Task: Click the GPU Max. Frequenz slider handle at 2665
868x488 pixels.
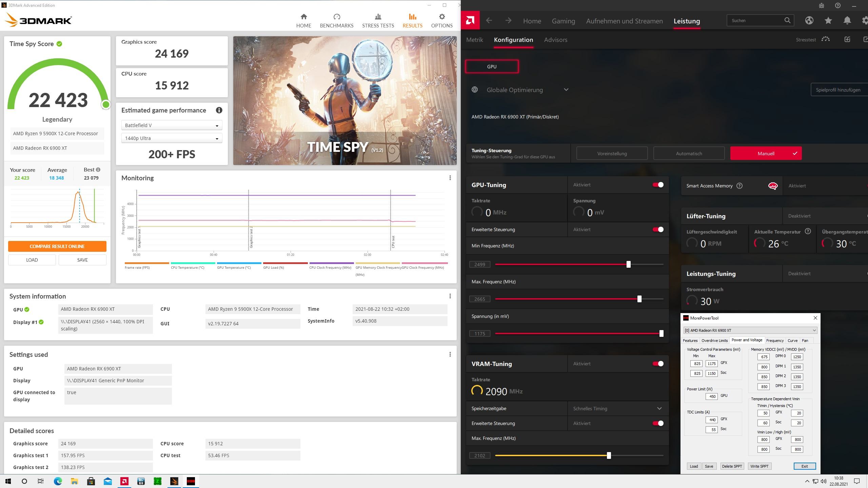Action: (639, 299)
